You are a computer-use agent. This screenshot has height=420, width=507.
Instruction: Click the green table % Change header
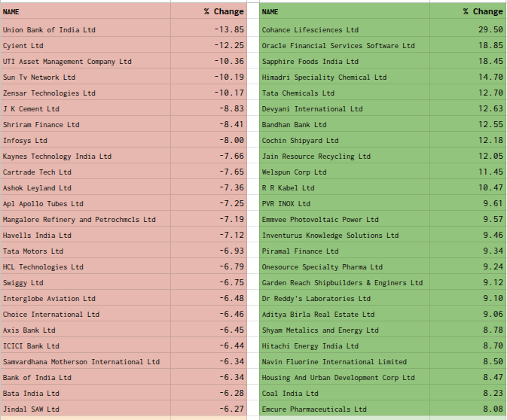pyautogui.click(x=468, y=11)
